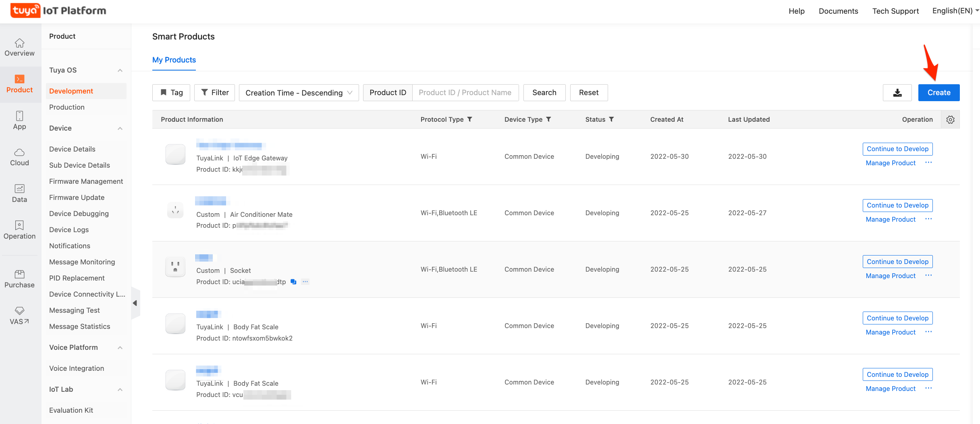This screenshot has width=980, height=424.
Task: Open table column settings gear
Action: (x=950, y=120)
